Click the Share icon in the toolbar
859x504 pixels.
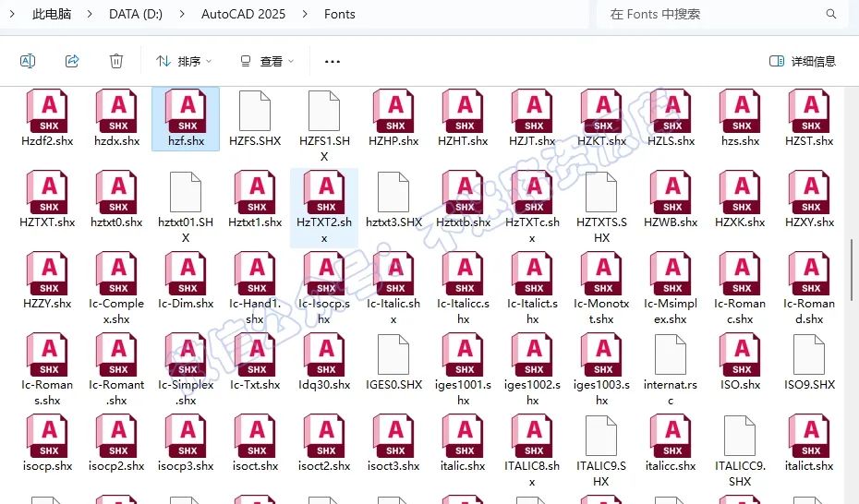tap(72, 61)
